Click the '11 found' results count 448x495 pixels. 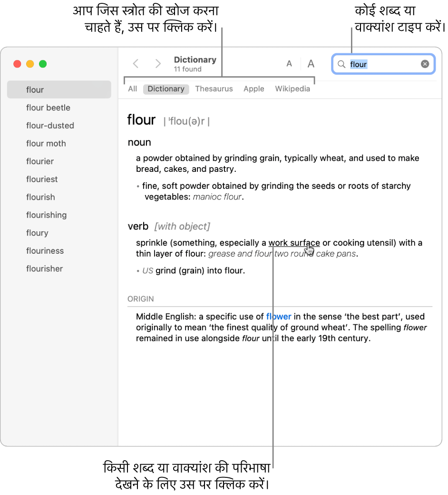click(x=188, y=69)
